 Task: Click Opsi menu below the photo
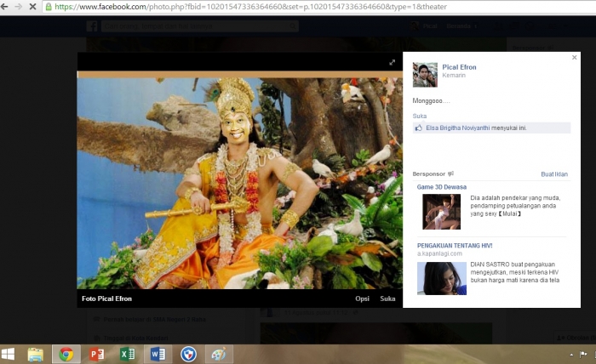(362, 299)
